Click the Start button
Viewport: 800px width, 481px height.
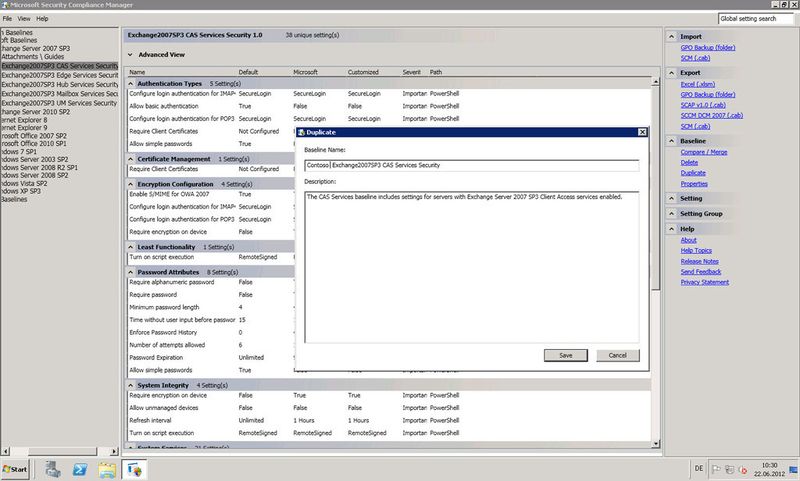[15, 469]
